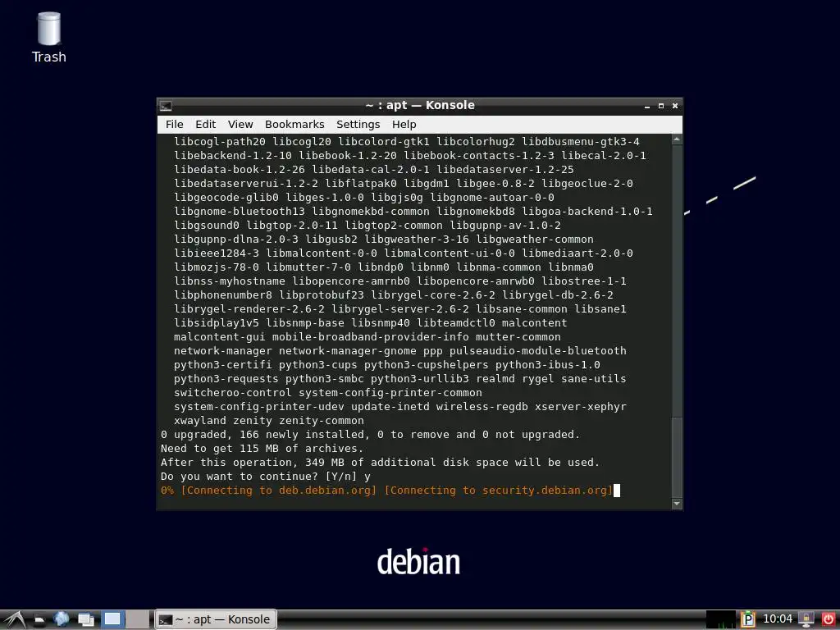Click the terminal scrollbar up arrow
Screen dimensions: 840x630
coord(677,139)
